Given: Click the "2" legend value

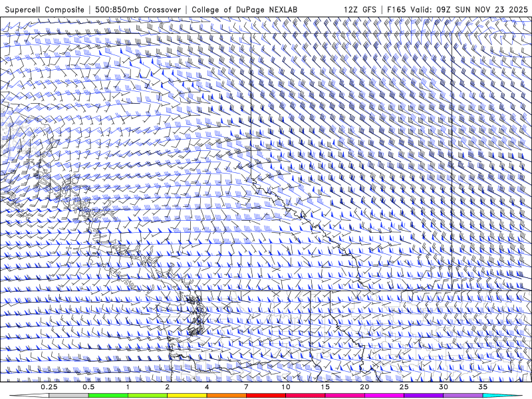Looking at the screenshot, I should coord(168,387).
